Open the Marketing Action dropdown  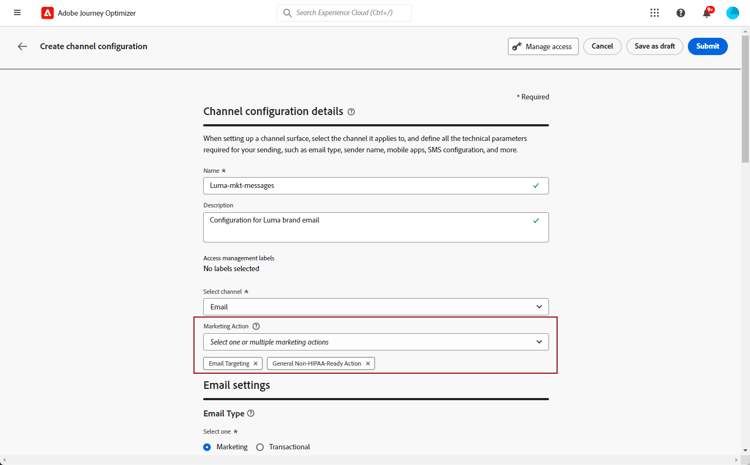[375, 342]
